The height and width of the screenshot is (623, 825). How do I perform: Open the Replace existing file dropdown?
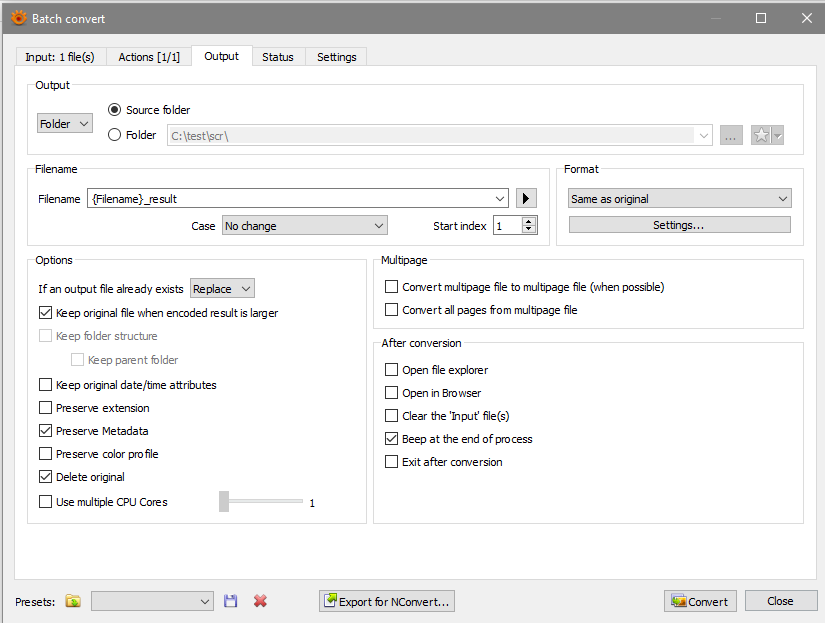coord(223,289)
